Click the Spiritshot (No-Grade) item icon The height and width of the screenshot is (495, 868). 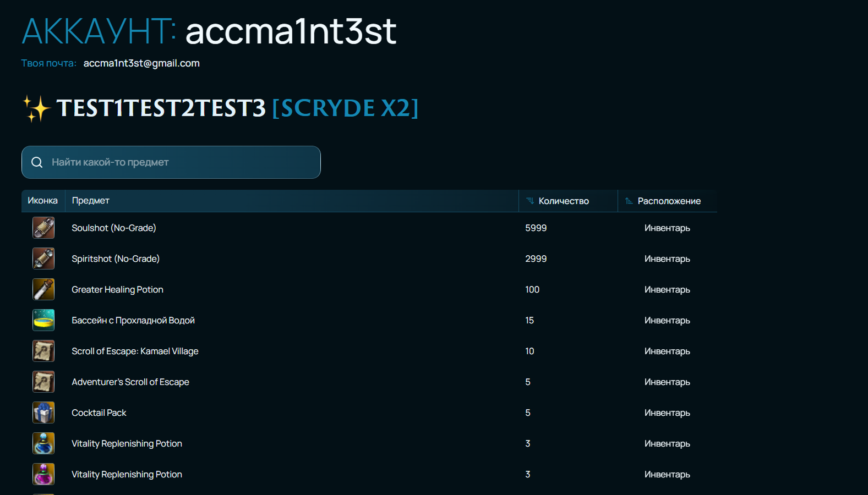[43, 258]
